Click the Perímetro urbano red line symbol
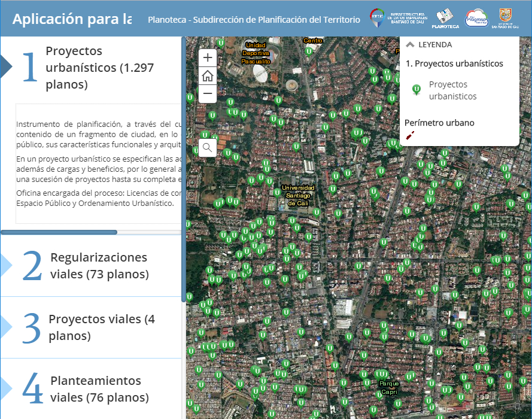This screenshot has height=419, width=532. tap(409, 135)
